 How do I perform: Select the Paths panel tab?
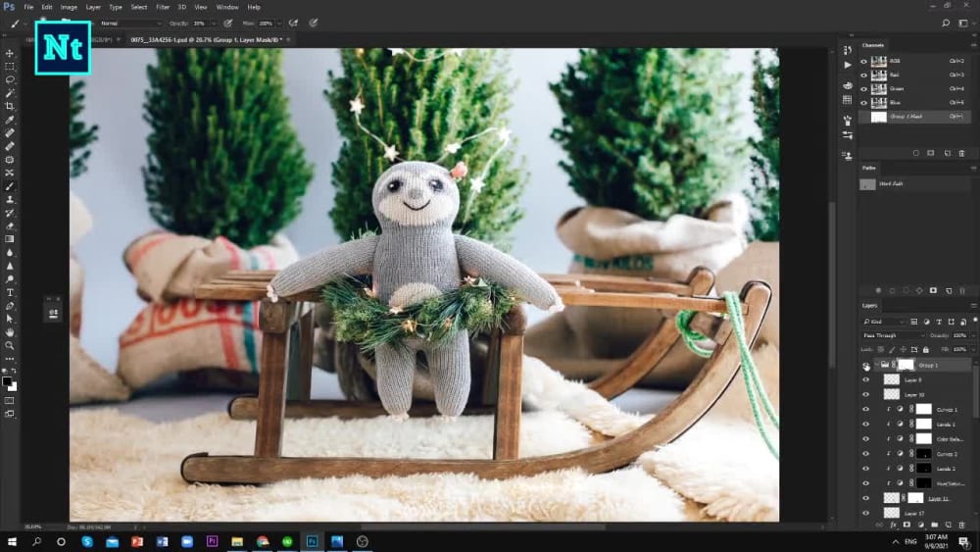[x=868, y=169]
